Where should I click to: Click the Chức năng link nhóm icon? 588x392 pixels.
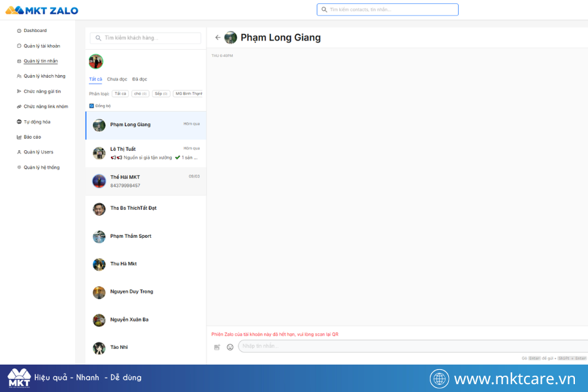(x=19, y=106)
